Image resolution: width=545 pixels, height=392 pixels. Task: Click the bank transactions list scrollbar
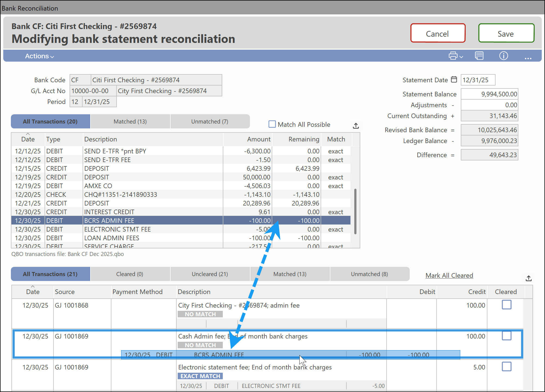(x=355, y=211)
